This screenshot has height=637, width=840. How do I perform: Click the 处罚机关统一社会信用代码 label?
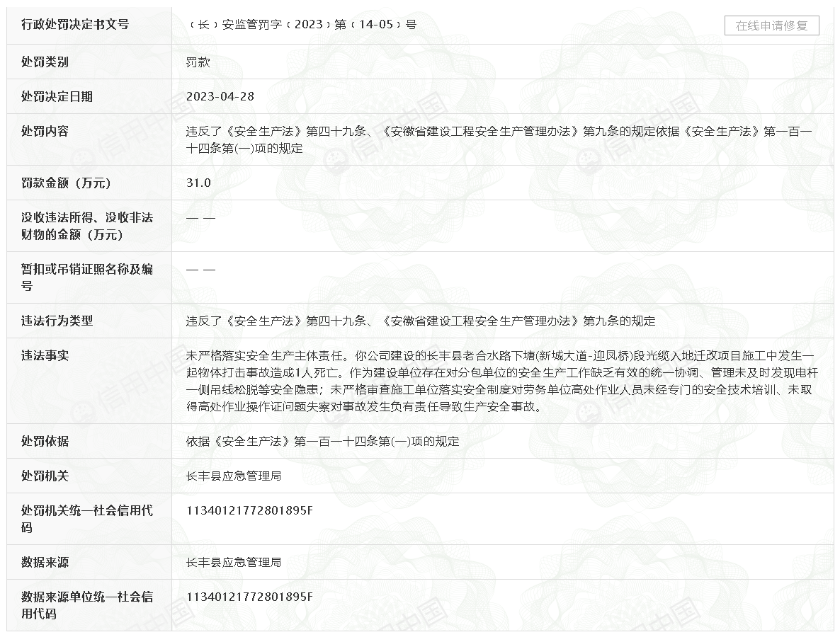point(87,519)
